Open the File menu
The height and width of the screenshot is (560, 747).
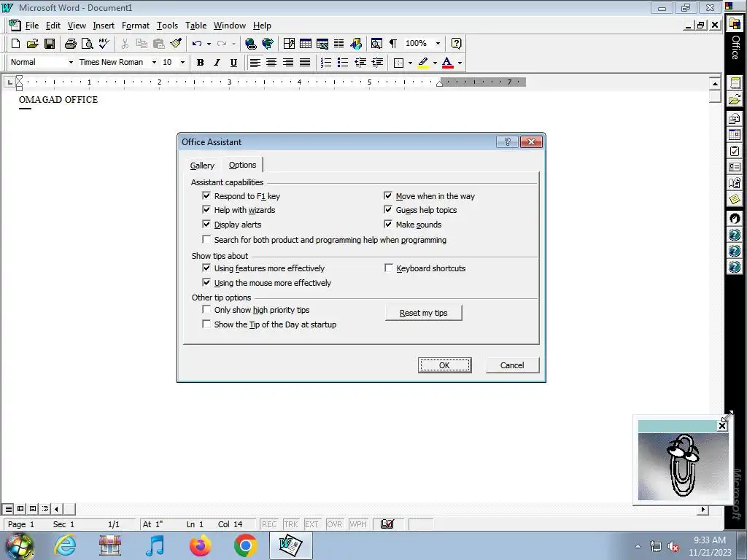[x=32, y=26]
